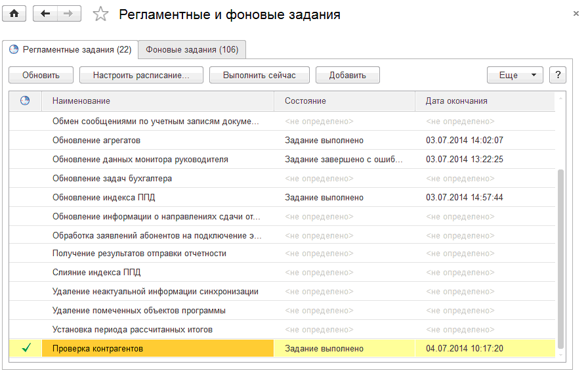Select Установка периода рассчитанных итогов row

[282, 330]
